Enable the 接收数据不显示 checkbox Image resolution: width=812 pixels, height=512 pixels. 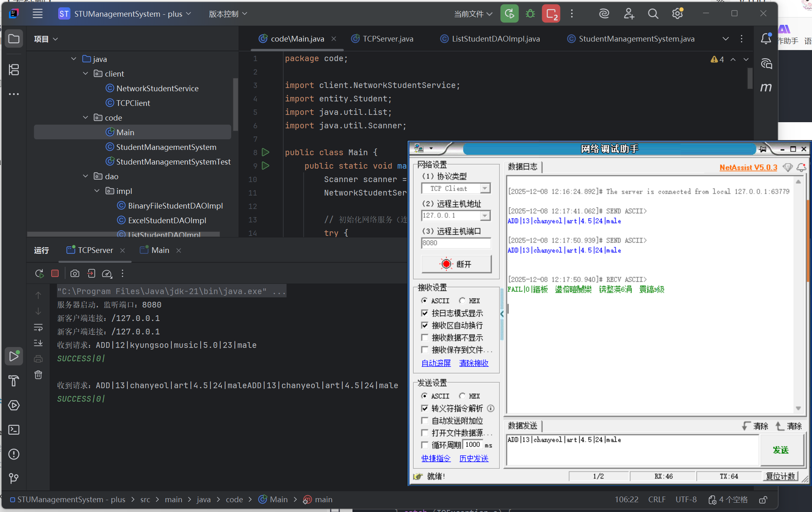pyautogui.click(x=425, y=338)
